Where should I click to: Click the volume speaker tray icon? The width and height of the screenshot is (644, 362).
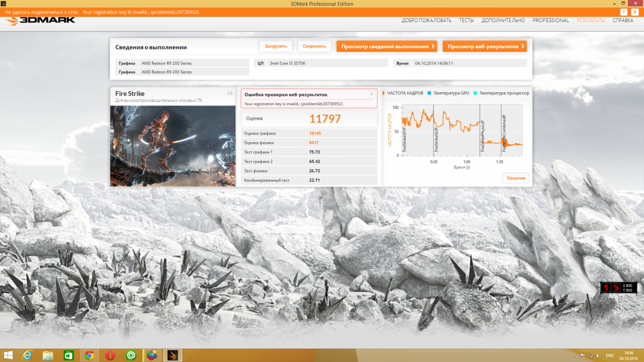598,356
